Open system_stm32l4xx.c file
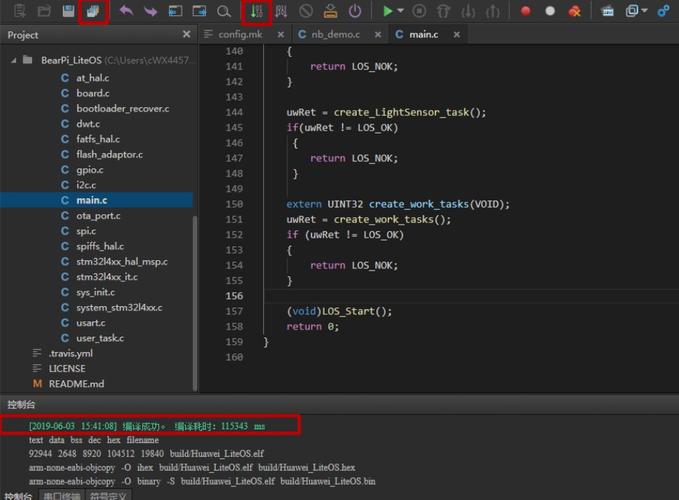Viewport: 679px width, 500px height. [120, 307]
